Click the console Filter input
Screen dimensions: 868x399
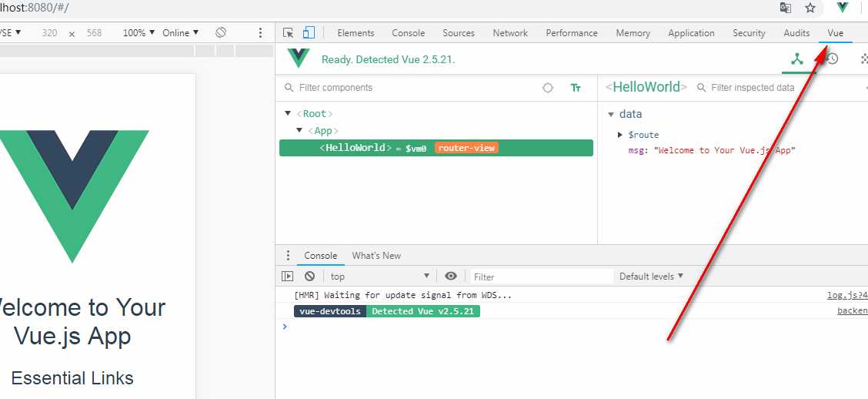click(542, 277)
